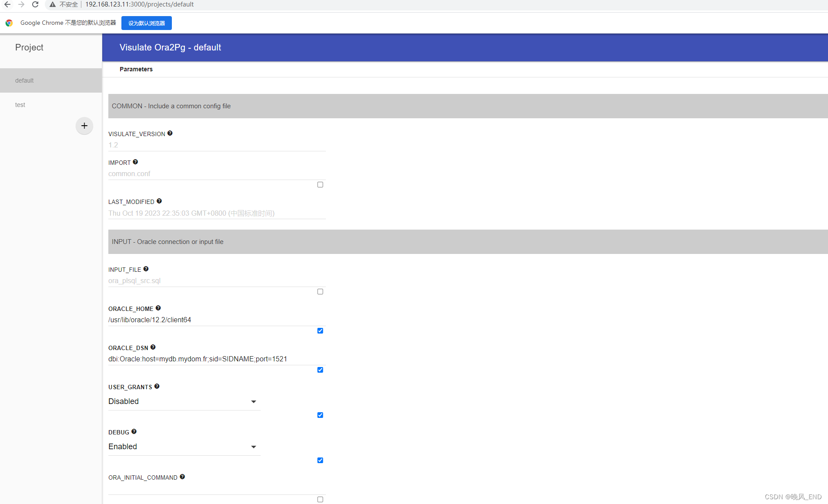Open help for USER_GRANTS parameter
Image resolution: width=828 pixels, height=504 pixels.
point(157,386)
